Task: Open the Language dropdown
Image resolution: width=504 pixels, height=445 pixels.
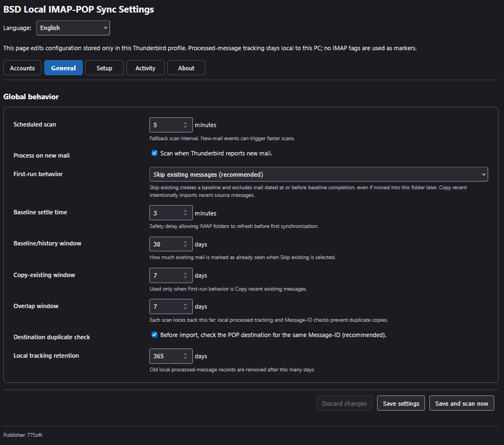Action: [x=73, y=28]
